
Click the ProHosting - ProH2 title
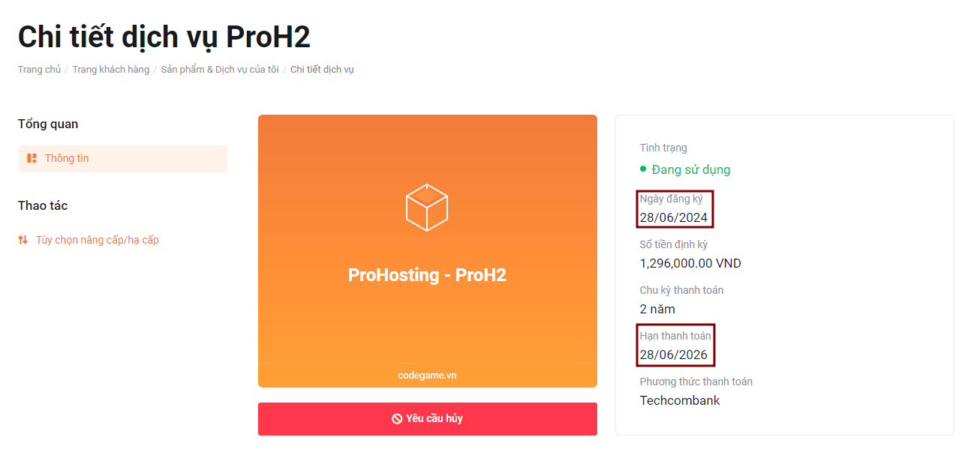tap(427, 275)
